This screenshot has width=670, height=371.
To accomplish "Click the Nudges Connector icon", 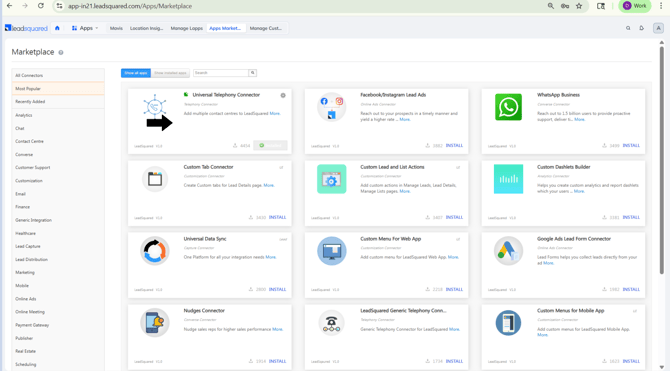I will (155, 323).
